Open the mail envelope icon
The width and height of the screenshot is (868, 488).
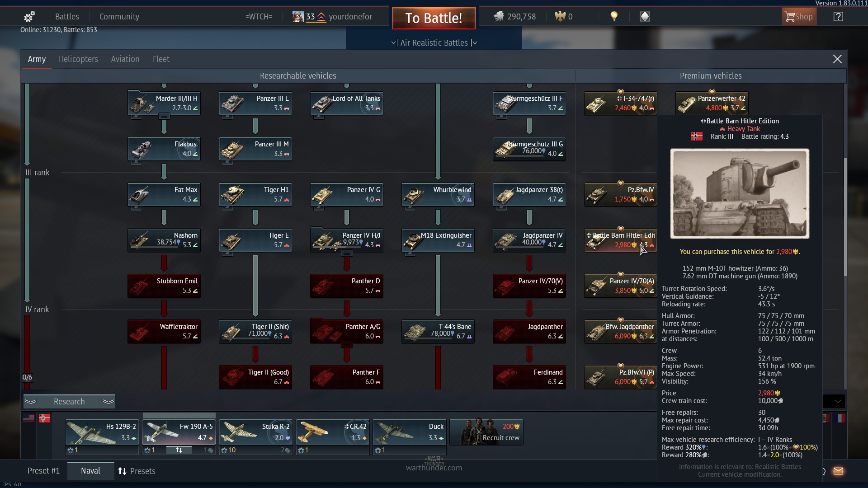point(838,471)
